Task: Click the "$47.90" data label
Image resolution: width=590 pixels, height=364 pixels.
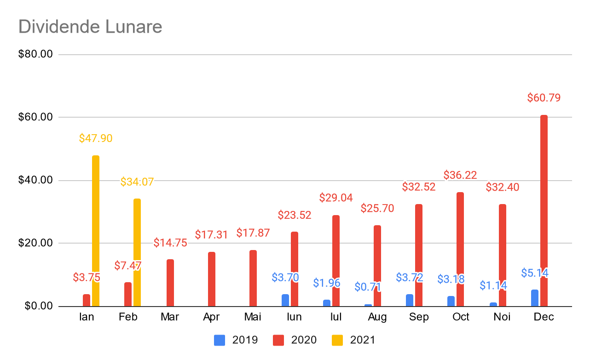Action: point(96,138)
